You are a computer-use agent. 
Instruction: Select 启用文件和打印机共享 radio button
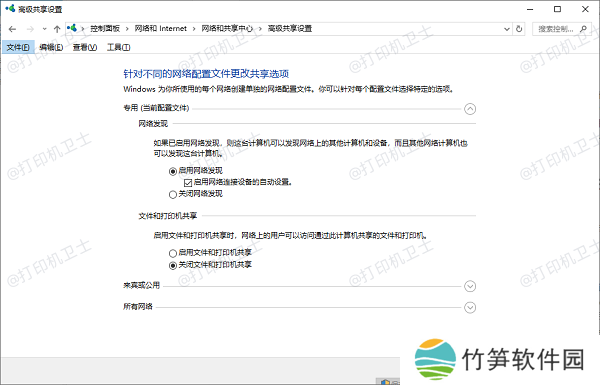tap(173, 253)
